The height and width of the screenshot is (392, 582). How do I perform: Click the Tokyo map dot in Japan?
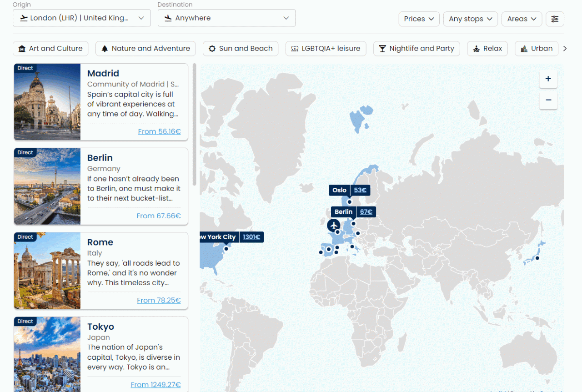pyautogui.click(x=537, y=258)
